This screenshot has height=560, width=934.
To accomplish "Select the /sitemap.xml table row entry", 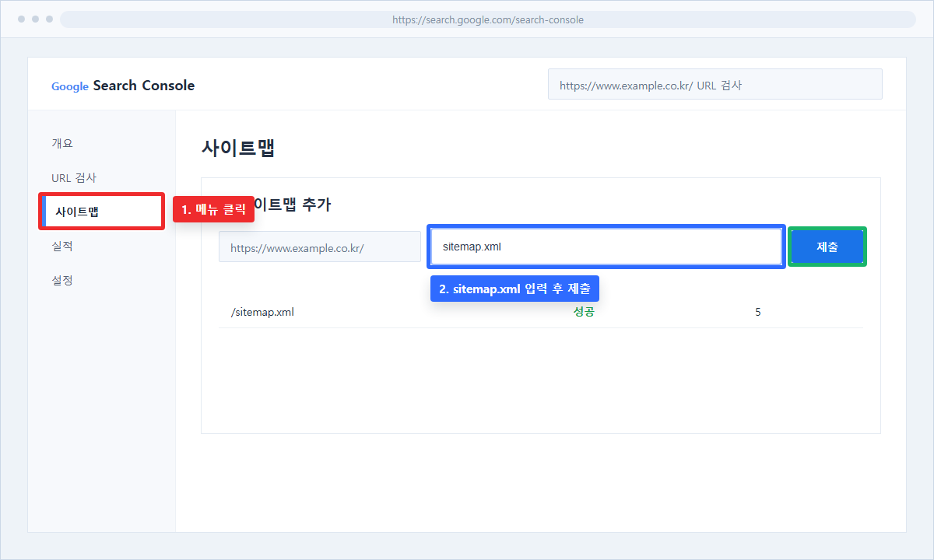I will [540, 312].
